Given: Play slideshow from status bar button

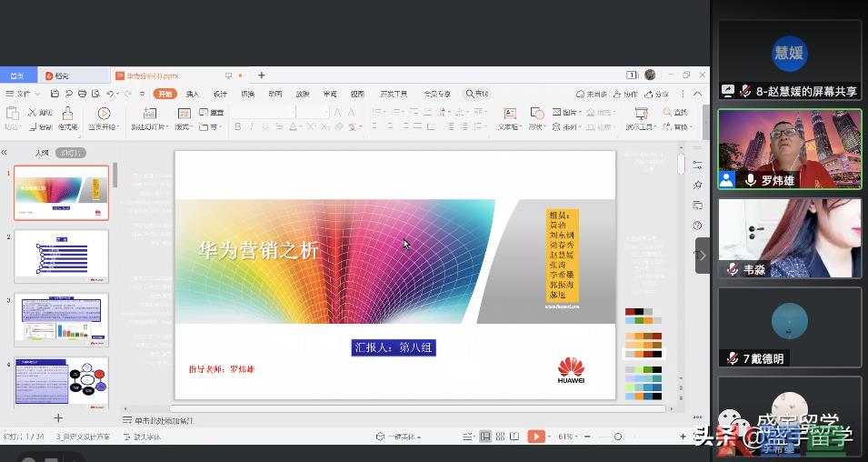Looking at the screenshot, I should pos(536,437).
